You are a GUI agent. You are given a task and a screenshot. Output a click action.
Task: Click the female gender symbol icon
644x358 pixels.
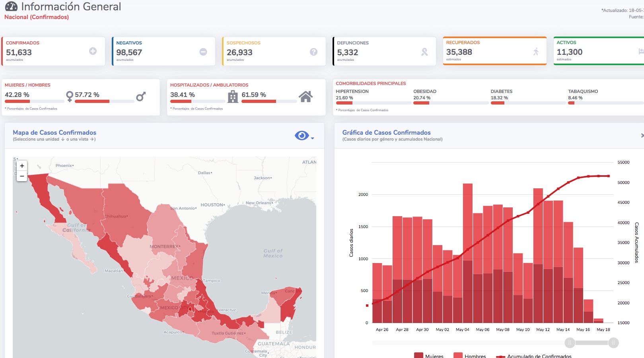tap(70, 97)
